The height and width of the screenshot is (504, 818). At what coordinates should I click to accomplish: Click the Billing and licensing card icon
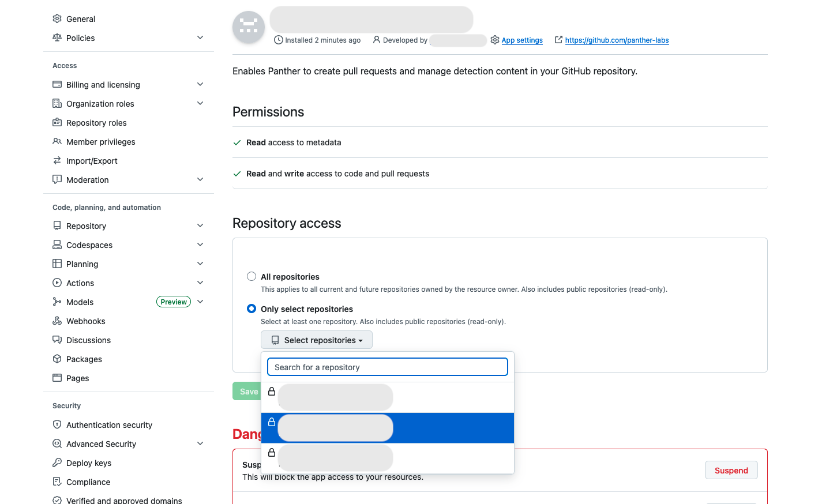[57, 84]
